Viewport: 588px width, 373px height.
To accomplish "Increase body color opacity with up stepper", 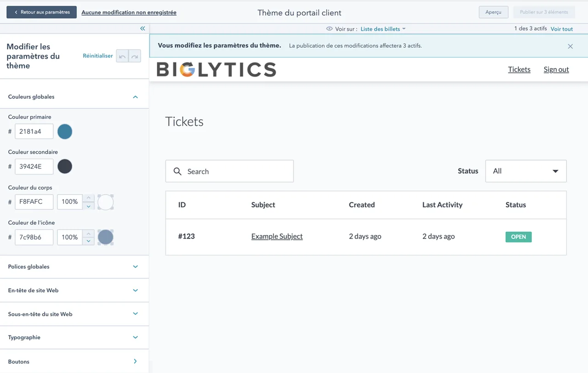I will (89, 198).
